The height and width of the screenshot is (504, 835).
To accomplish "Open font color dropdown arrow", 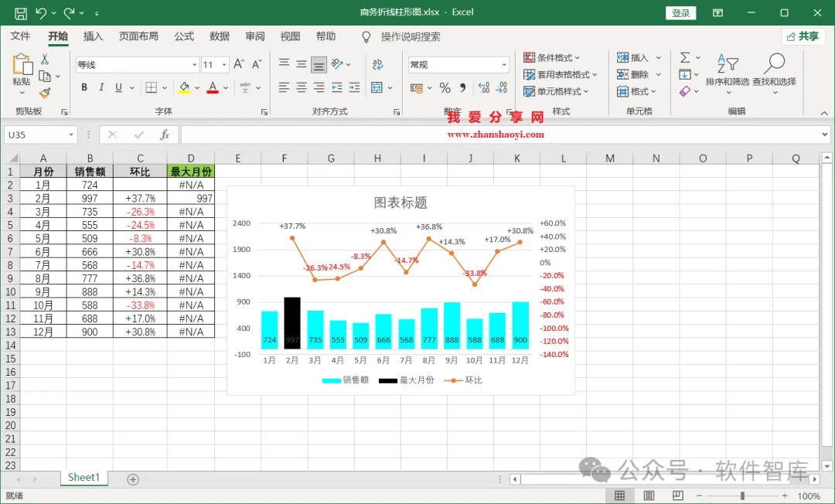I will point(226,88).
